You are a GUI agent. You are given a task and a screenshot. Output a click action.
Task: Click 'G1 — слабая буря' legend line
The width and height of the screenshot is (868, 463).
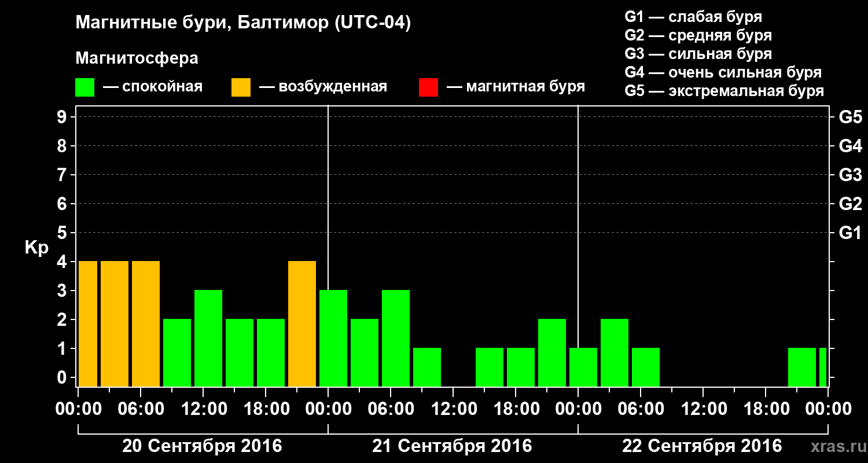(x=693, y=17)
